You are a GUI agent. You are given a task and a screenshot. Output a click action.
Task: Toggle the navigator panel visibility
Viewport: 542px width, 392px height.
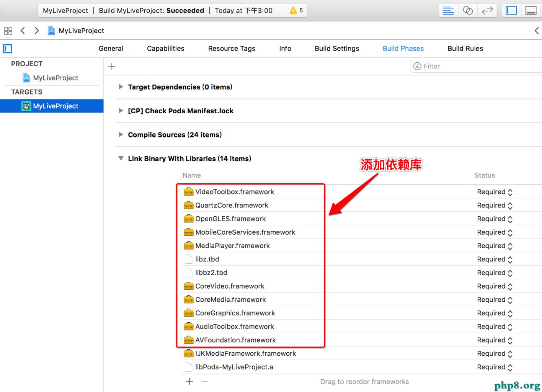[511, 11]
